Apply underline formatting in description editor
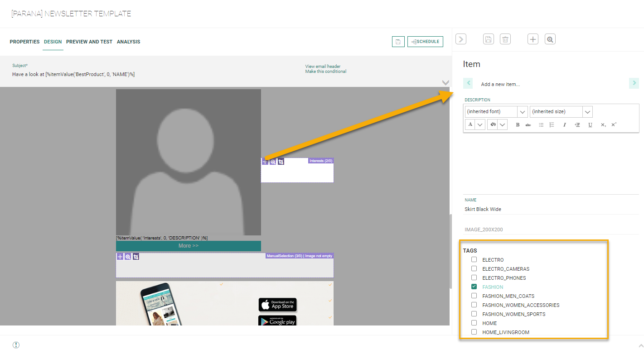Image resolution: width=644 pixels, height=354 pixels. (x=590, y=125)
